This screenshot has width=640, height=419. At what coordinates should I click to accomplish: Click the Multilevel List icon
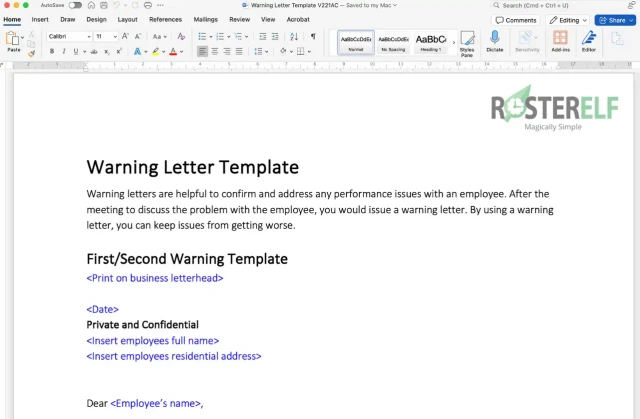point(238,36)
